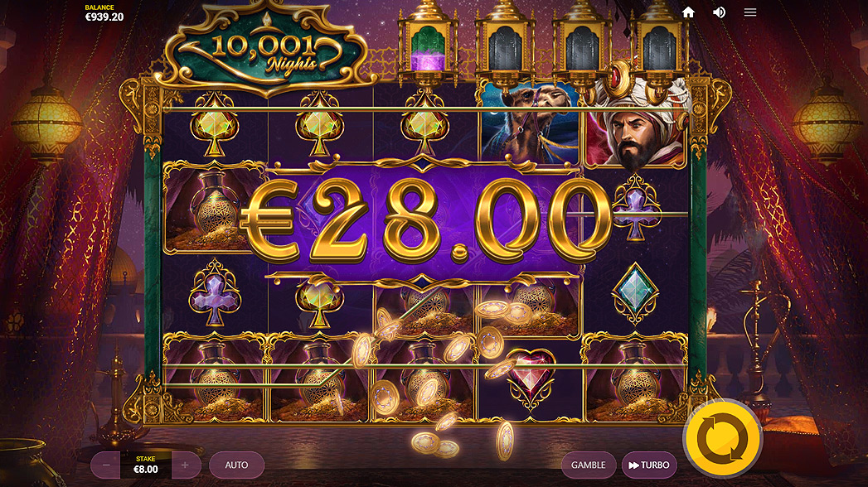Increase stake with plus button

(x=185, y=465)
